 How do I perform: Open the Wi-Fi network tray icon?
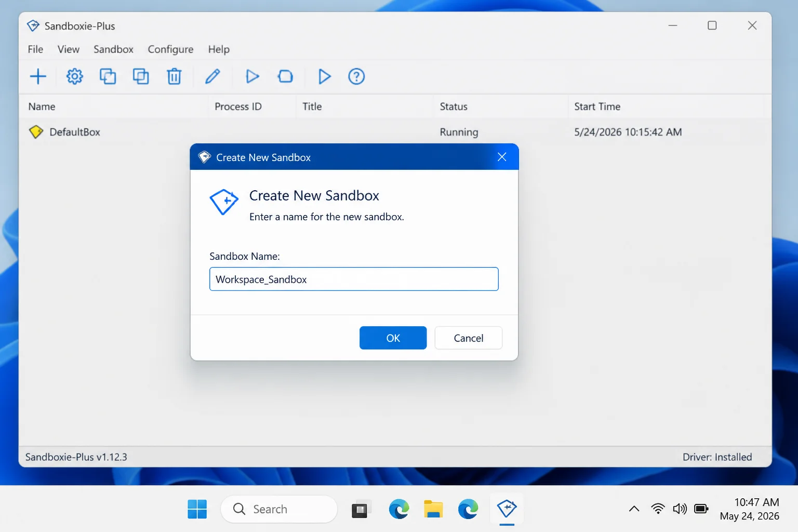coord(658,509)
